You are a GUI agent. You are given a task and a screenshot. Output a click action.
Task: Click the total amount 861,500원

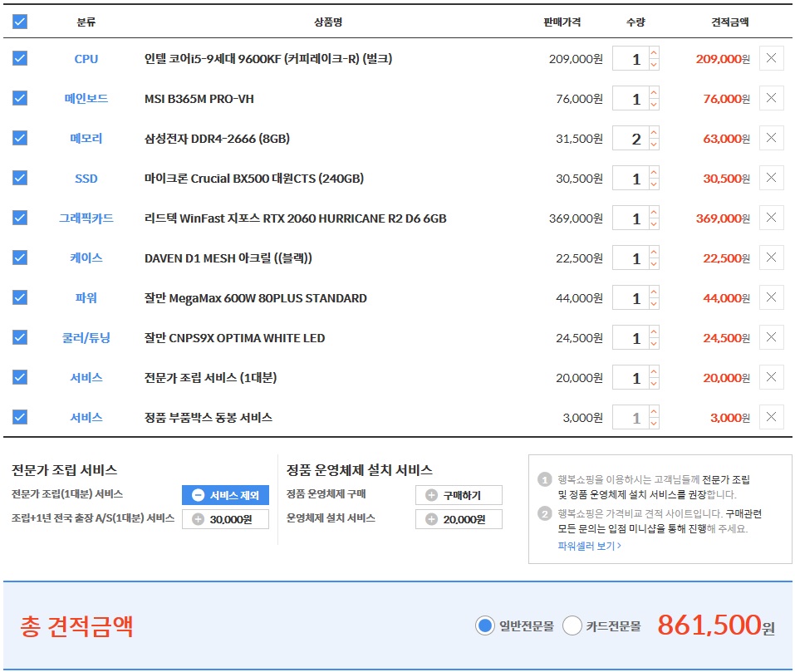point(716,625)
